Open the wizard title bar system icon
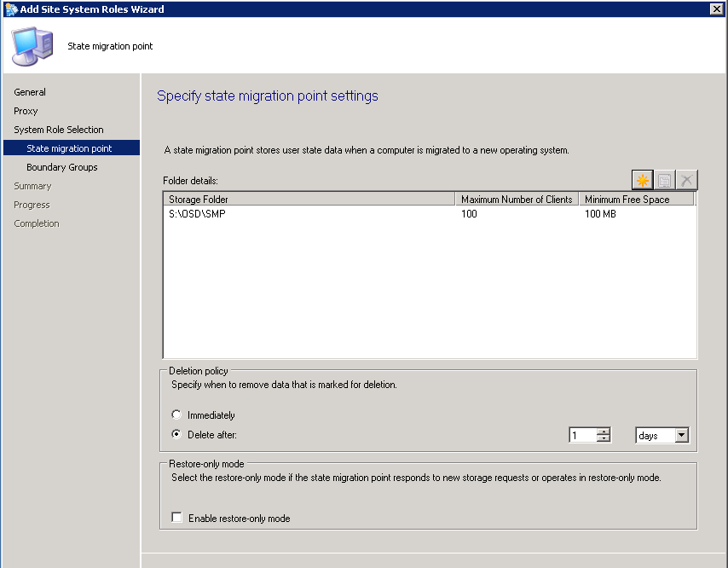This screenshot has width=728, height=568. (x=8, y=9)
